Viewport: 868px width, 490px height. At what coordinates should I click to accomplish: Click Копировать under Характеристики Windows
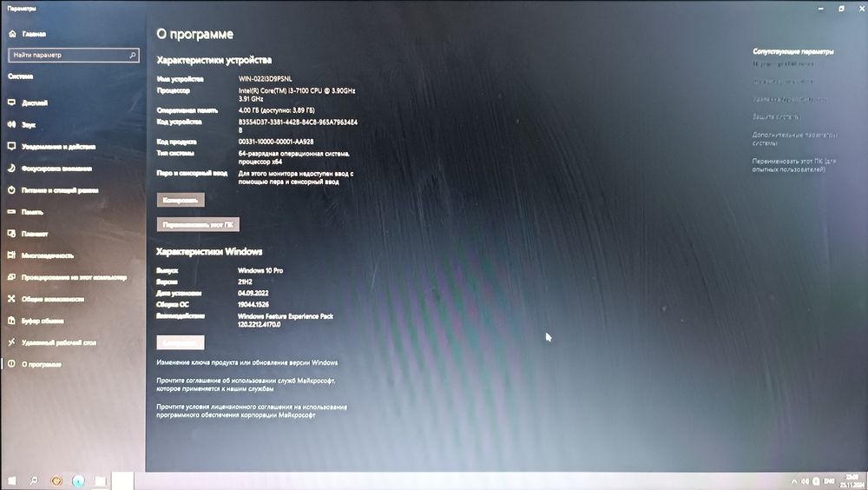tap(181, 342)
